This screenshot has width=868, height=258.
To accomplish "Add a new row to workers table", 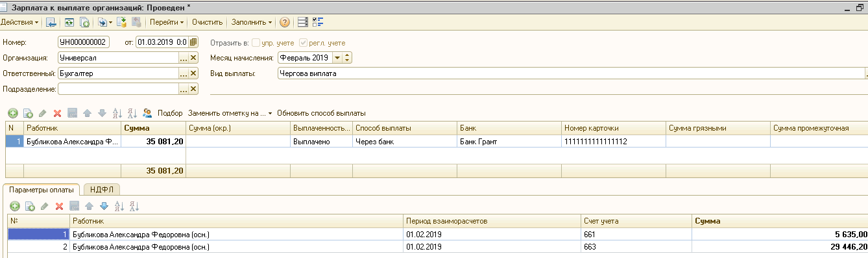I will [13, 113].
